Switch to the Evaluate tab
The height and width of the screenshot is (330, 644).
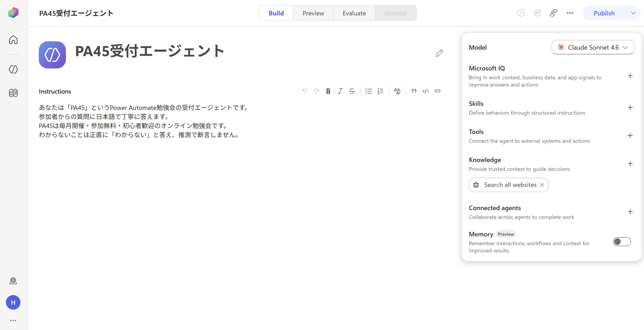point(354,13)
